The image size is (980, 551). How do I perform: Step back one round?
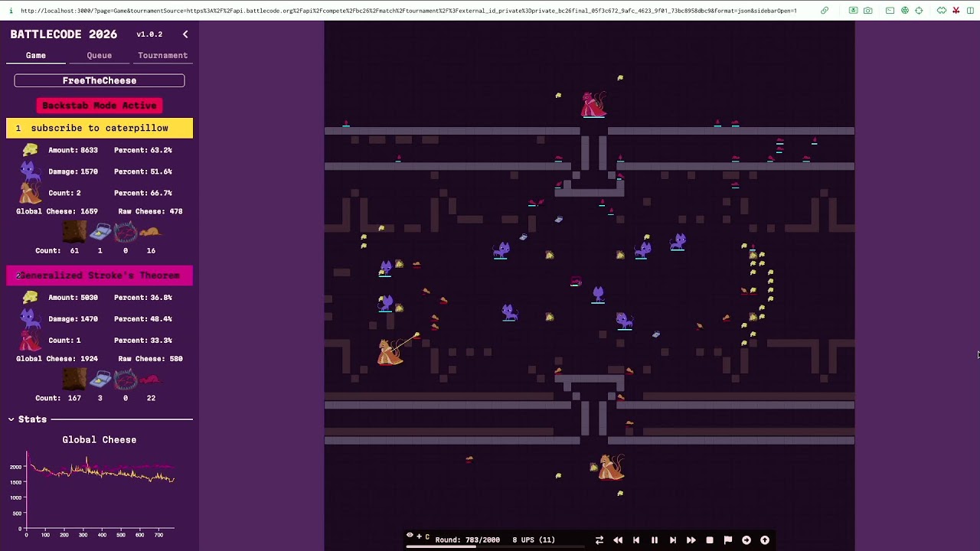coord(636,540)
